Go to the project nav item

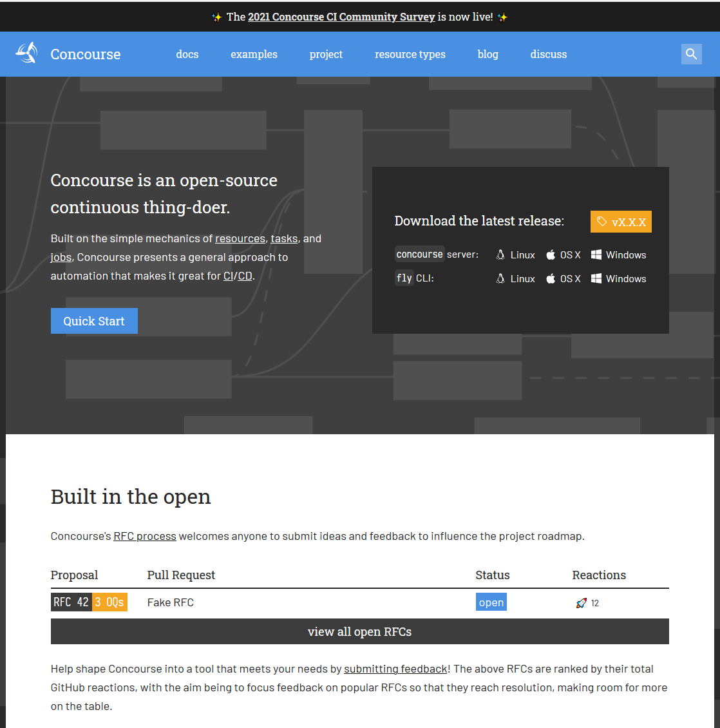(x=326, y=54)
